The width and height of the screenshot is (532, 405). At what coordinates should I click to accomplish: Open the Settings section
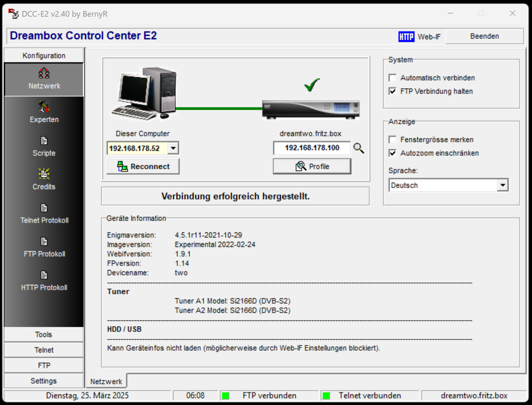click(x=44, y=381)
